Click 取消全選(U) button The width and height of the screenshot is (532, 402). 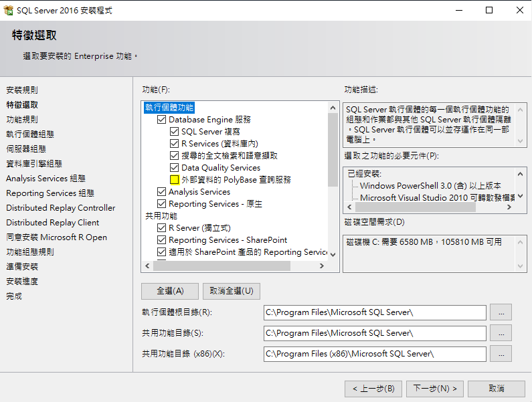pyautogui.click(x=232, y=291)
